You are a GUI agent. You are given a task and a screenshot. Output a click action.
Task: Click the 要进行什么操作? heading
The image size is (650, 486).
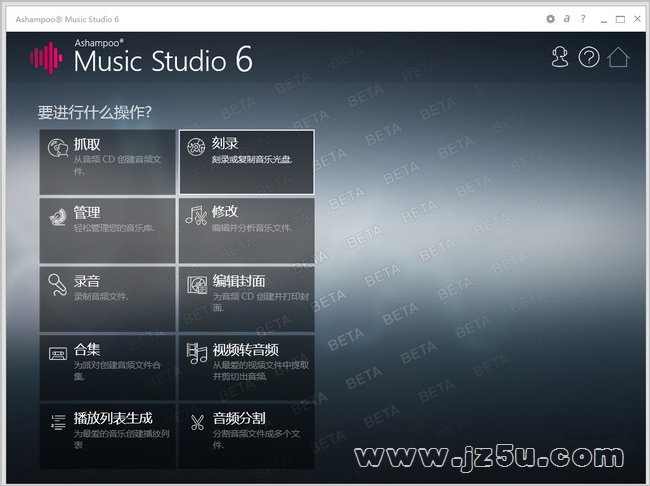pyautogui.click(x=95, y=112)
